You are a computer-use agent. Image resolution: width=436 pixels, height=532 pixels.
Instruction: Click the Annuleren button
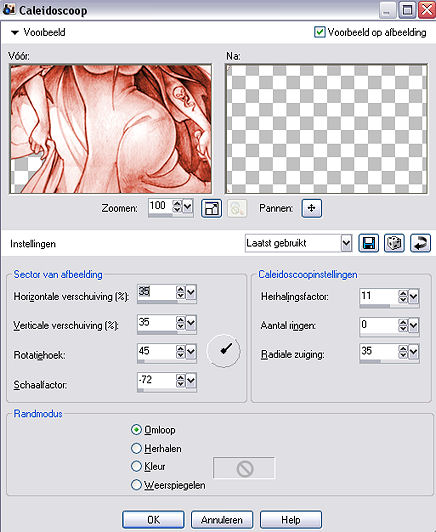pos(222,520)
